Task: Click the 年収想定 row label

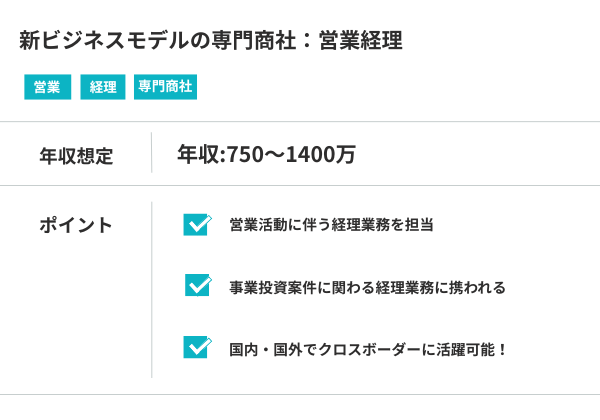Action: [76, 156]
